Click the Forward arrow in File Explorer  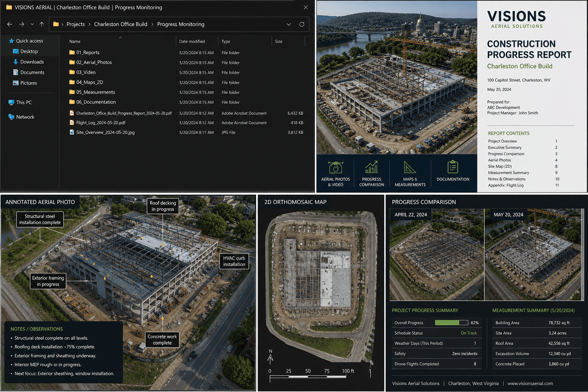pos(22,24)
